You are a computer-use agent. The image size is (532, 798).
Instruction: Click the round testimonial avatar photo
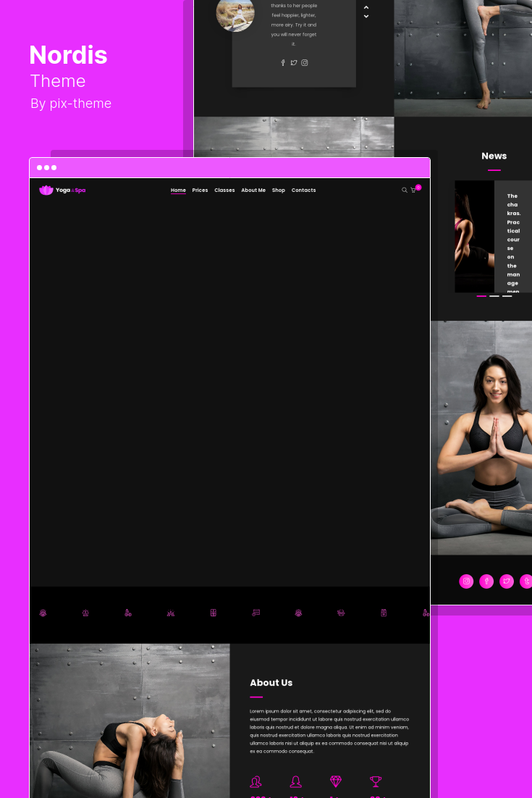point(235,13)
